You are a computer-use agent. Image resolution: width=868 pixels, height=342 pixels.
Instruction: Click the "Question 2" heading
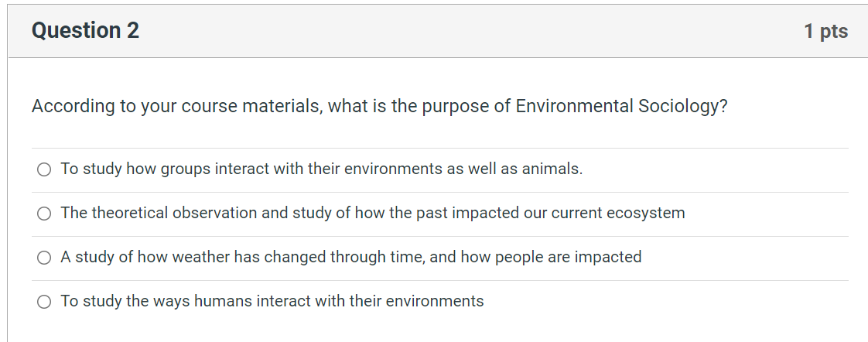click(x=85, y=31)
